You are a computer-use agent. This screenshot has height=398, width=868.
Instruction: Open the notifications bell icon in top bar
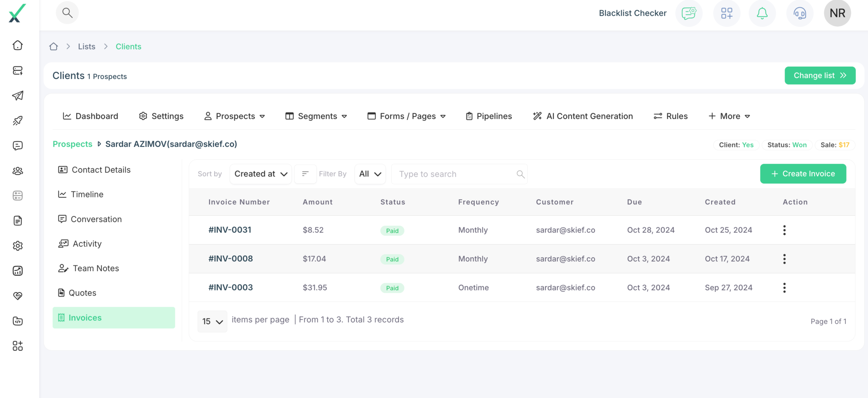click(x=762, y=13)
